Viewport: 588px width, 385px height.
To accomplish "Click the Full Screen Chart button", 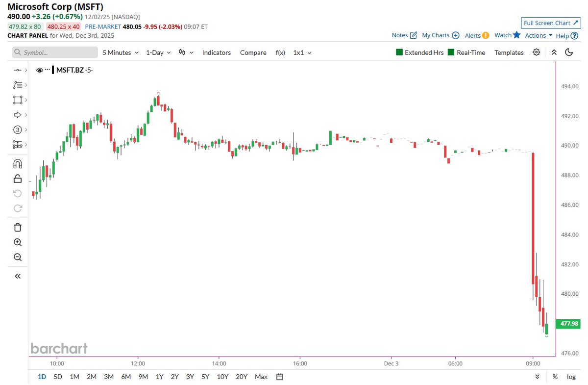I will click(551, 23).
